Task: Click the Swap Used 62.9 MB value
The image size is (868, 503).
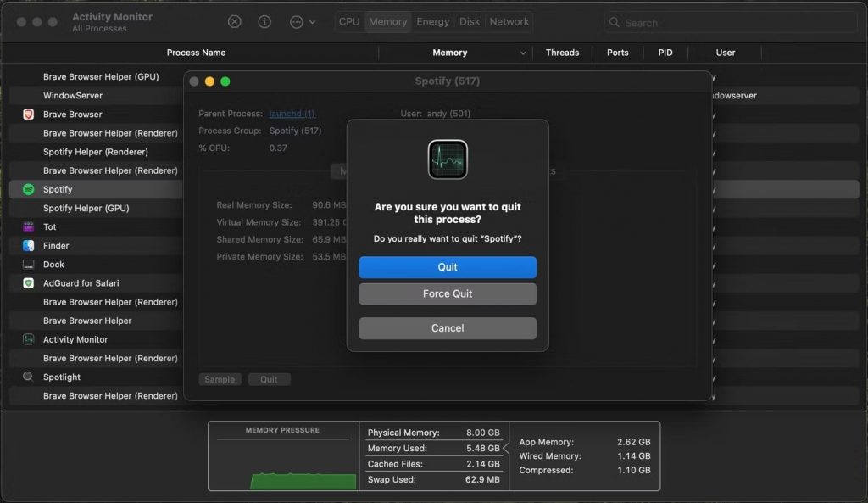Action: coord(482,479)
